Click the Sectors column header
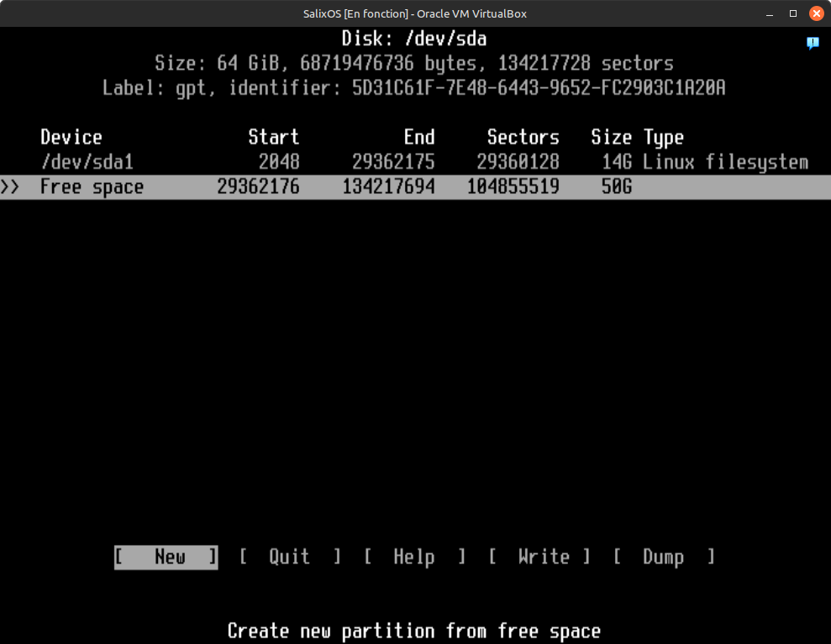The height and width of the screenshot is (644, 831). 523,138
